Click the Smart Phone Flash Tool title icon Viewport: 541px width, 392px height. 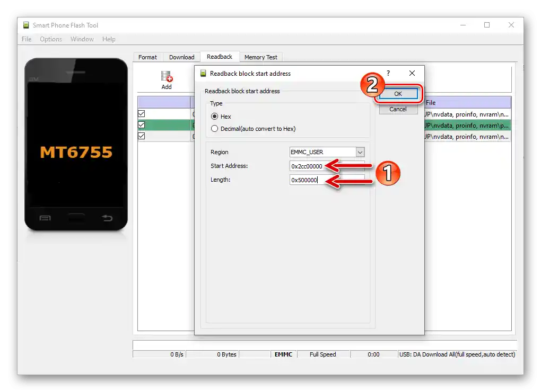click(26, 25)
